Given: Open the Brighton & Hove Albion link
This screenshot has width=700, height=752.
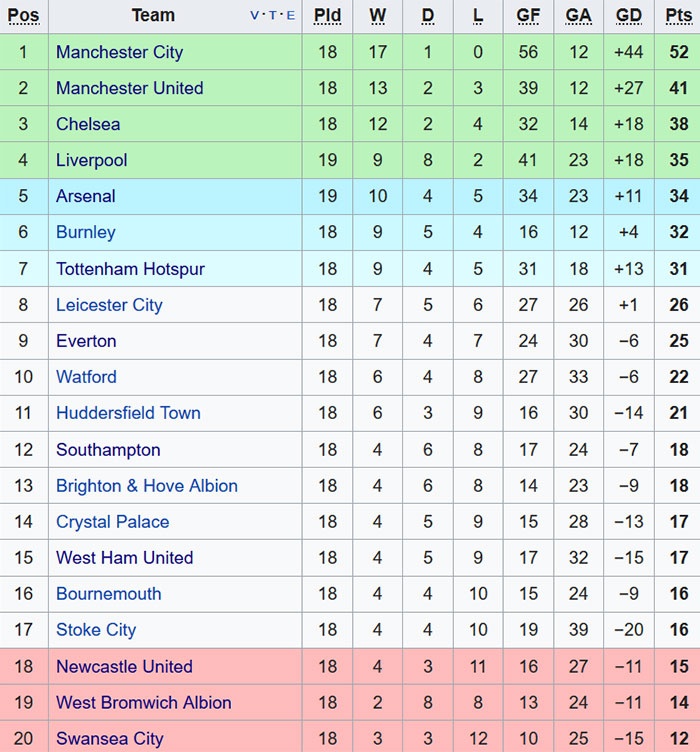Looking at the screenshot, I should [x=146, y=486].
